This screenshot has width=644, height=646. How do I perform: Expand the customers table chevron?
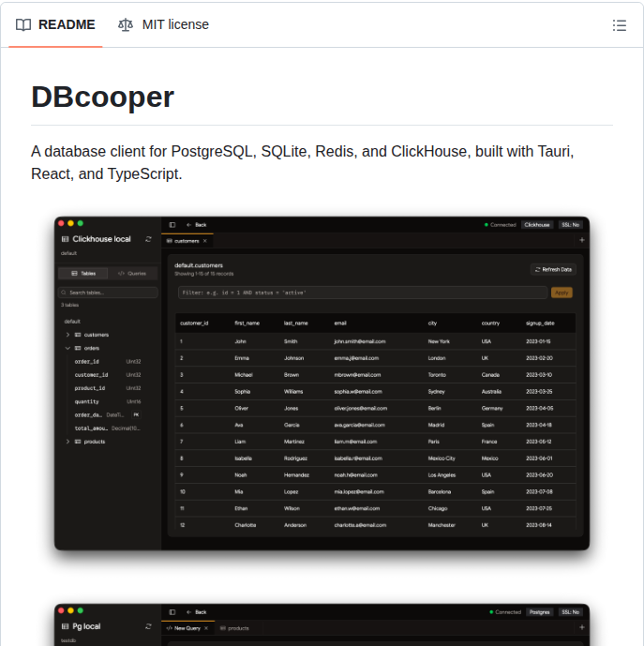[x=67, y=335]
